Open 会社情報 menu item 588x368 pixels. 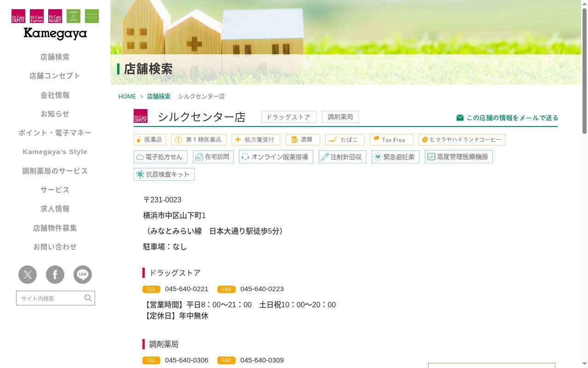55,95
